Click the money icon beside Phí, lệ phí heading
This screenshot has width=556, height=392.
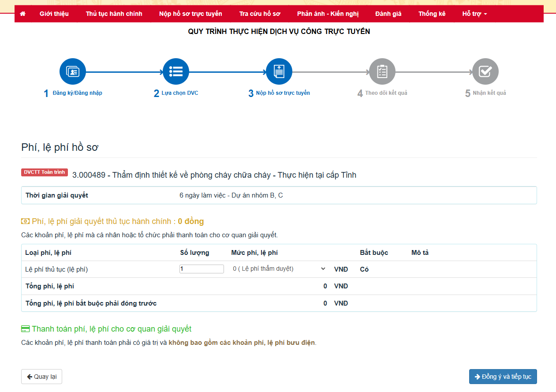coord(25,221)
